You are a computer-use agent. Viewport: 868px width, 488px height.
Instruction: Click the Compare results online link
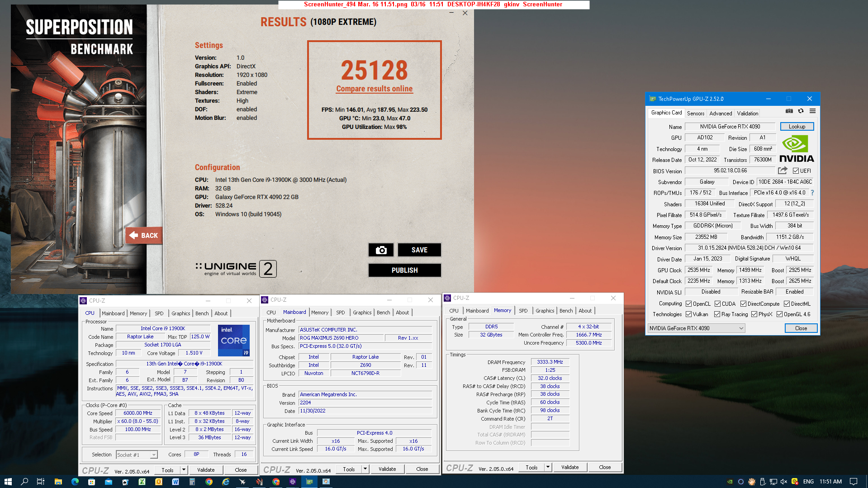374,89
